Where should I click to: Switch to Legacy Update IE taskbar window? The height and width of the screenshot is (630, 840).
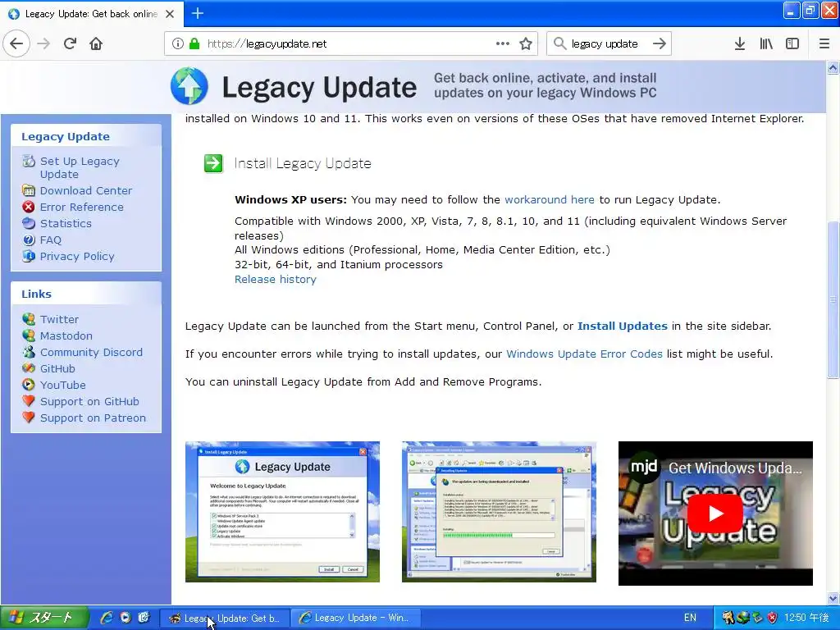355,619
